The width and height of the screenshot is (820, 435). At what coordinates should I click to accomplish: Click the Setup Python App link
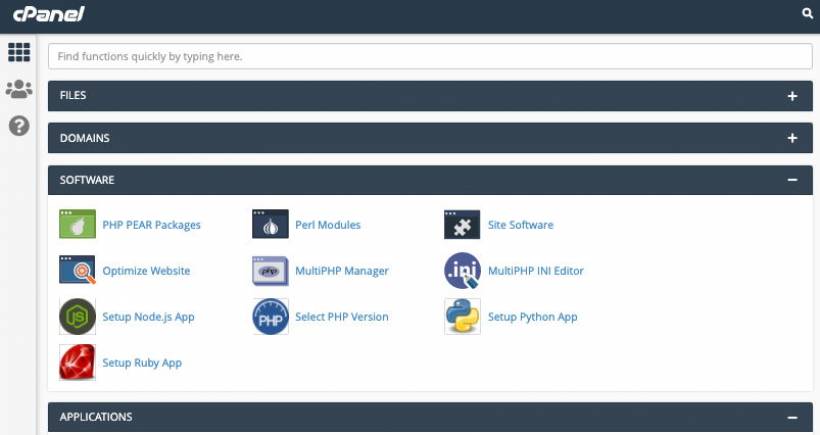532,317
